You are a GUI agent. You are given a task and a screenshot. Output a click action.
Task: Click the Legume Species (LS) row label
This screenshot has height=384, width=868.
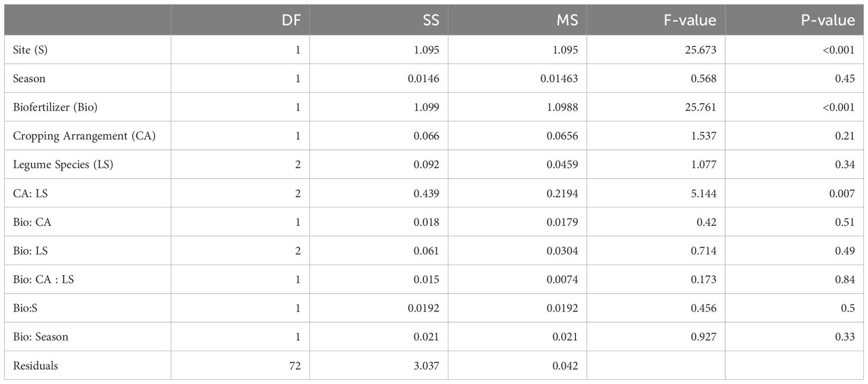[63, 165]
